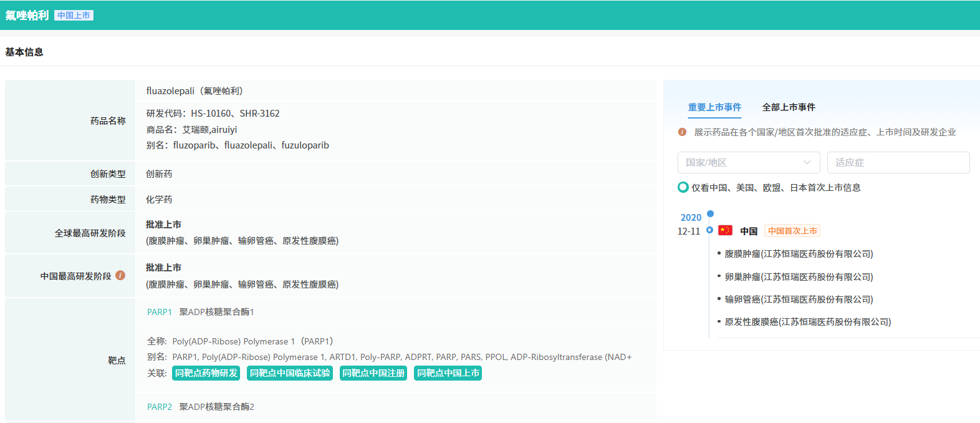980x423 pixels.
Task: Switch to 重要上市事件 tab
Action: (x=714, y=107)
